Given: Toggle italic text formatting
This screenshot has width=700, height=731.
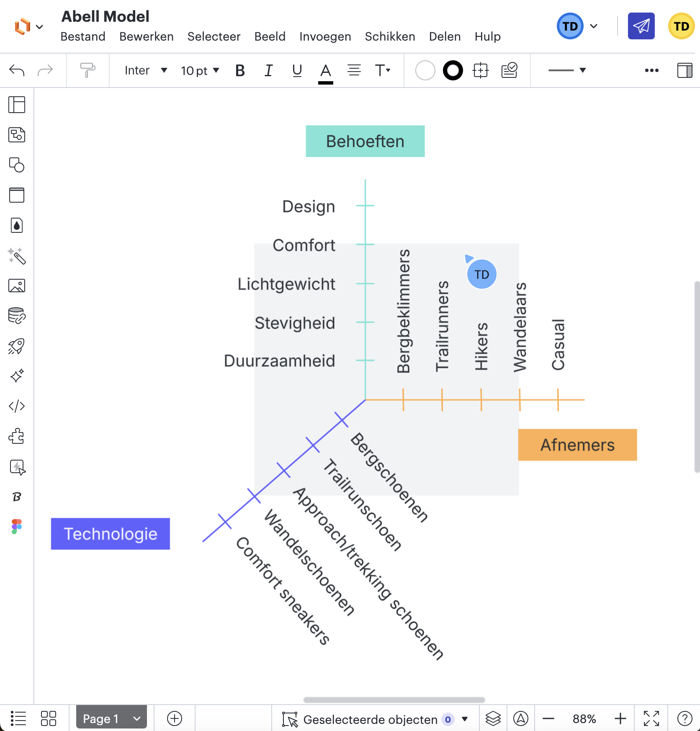Looking at the screenshot, I should pos(268,70).
